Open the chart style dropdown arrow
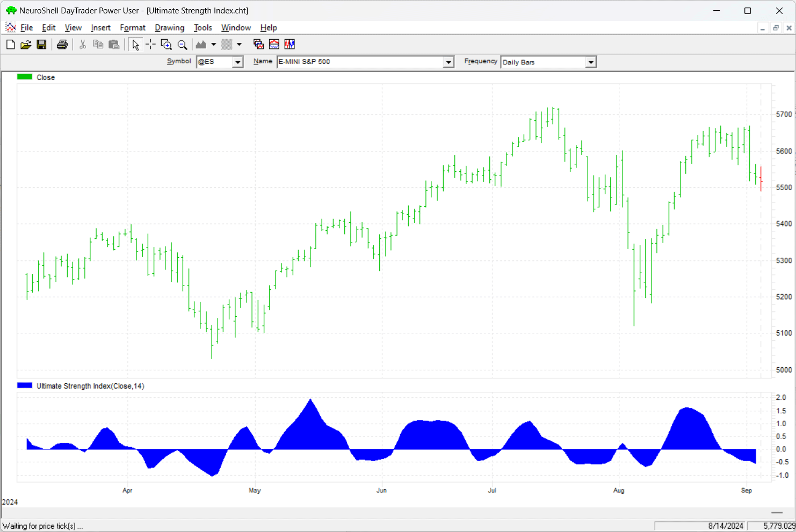Image resolution: width=796 pixels, height=532 pixels. click(213, 45)
